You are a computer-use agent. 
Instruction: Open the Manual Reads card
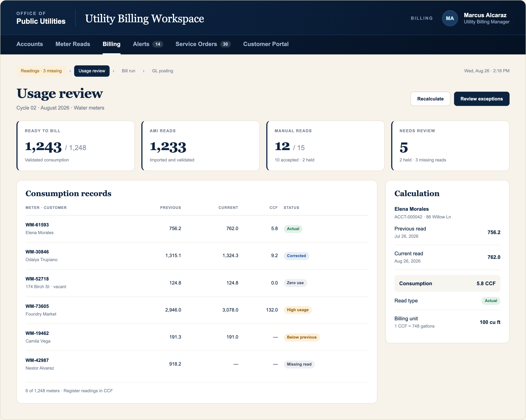(x=325, y=146)
